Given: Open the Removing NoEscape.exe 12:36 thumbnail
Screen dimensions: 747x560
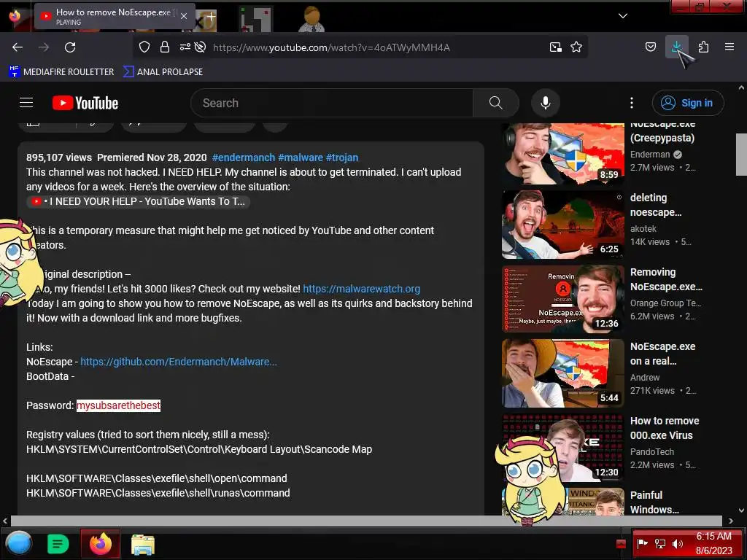Looking at the screenshot, I should coord(562,299).
